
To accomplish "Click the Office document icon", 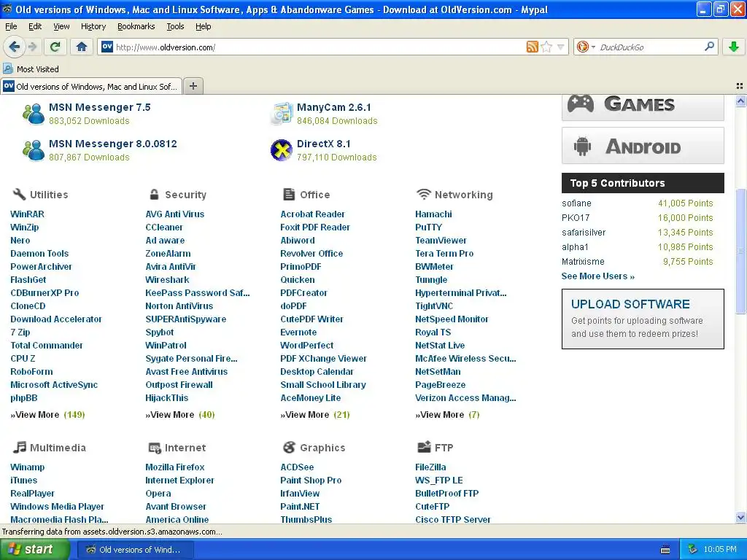I will [289, 194].
